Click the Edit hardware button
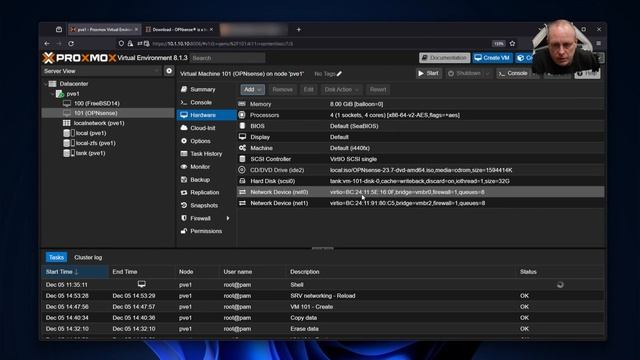Image resolution: width=640 pixels, height=360 pixels. coord(309,89)
